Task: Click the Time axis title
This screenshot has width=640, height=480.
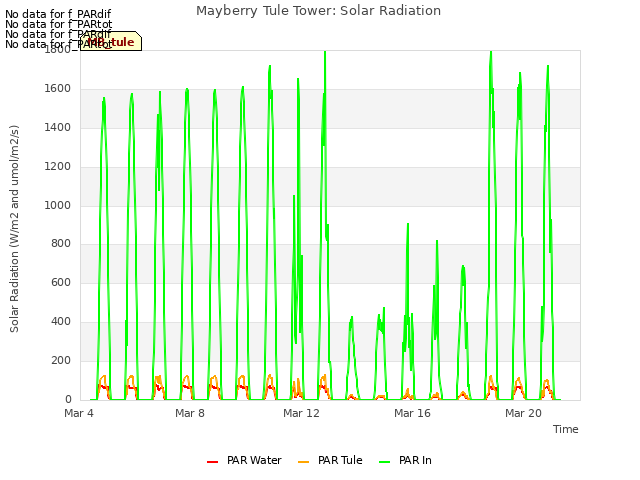Action: [x=566, y=429]
